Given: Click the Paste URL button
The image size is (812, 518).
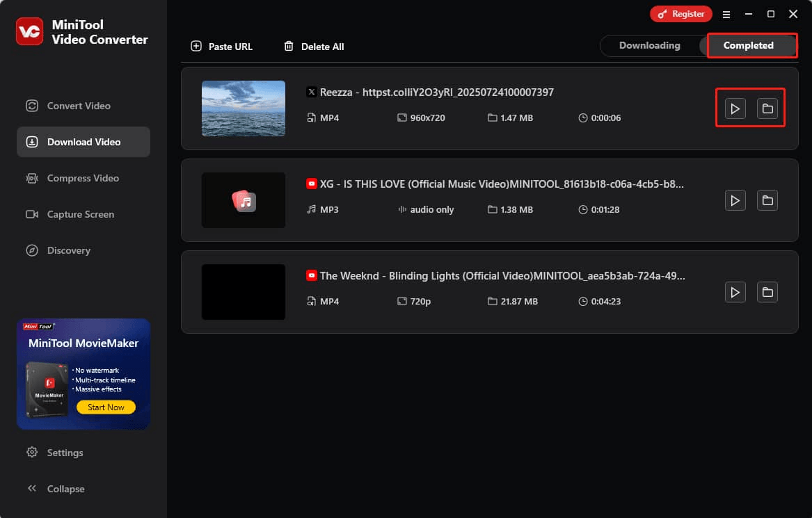Looking at the screenshot, I should [222, 47].
